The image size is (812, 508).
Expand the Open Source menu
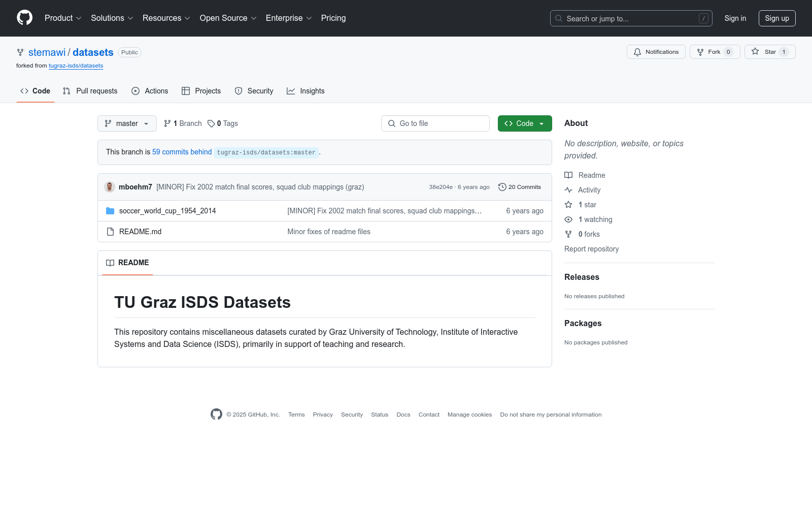tap(228, 18)
